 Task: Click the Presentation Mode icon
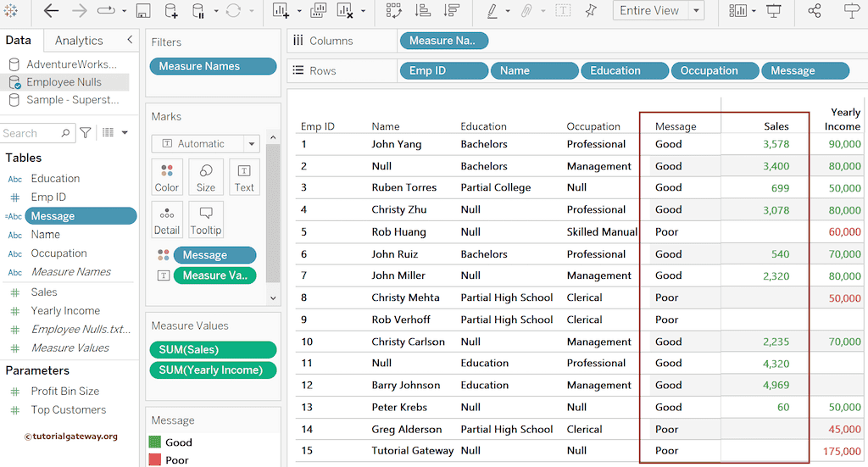(774, 10)
